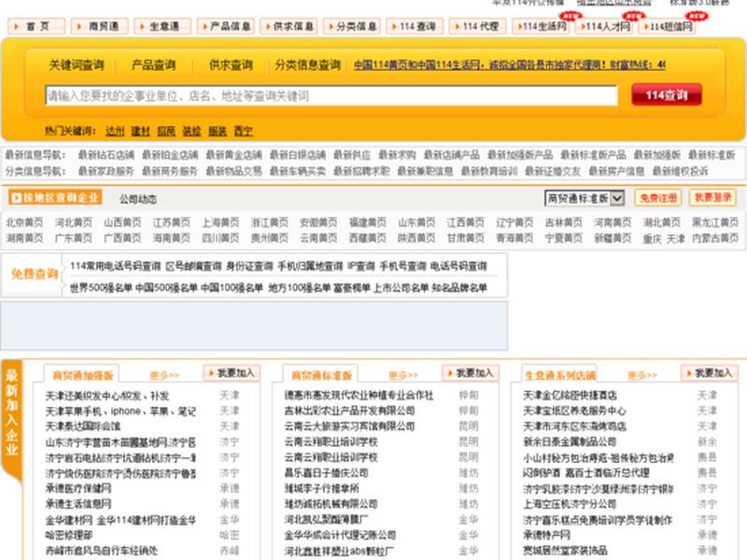Open the 北京黄页 region link
Viewport: 747px width, 560px height.
(x=24, y=222)
